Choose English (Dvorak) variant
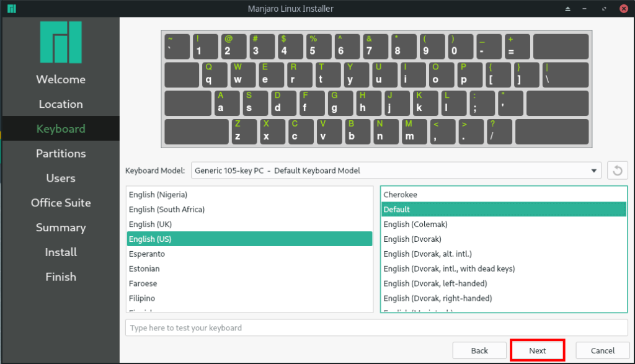Image resolution: width=635 pixels, height=364 pixels. tap(504, 239)
